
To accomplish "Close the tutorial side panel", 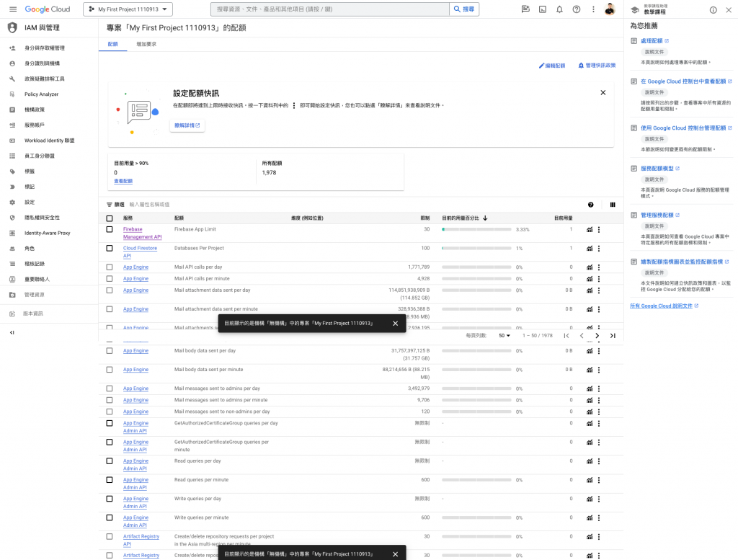I will 729,10.
